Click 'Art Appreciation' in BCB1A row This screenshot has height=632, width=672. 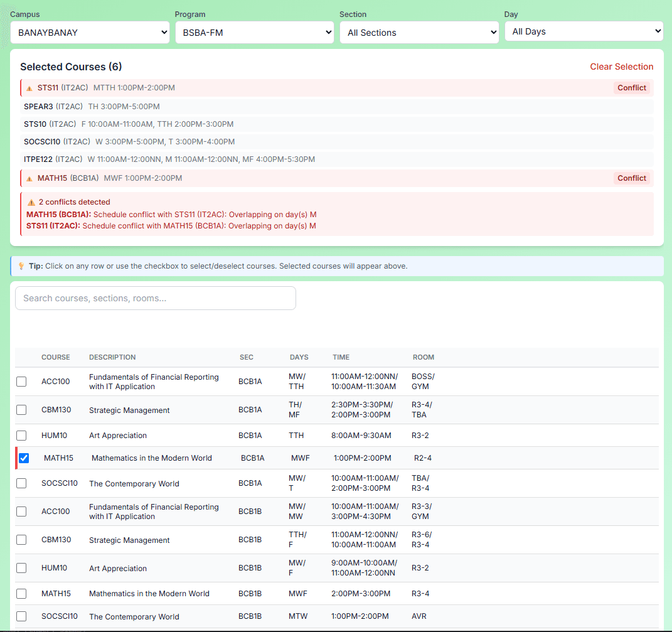(x=118, y=436)
